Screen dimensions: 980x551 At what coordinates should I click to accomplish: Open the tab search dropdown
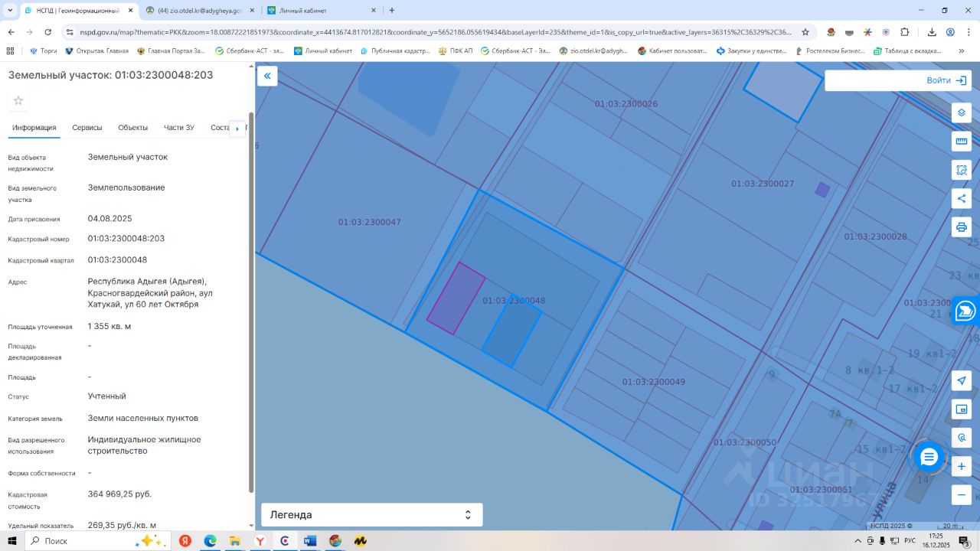10,10
